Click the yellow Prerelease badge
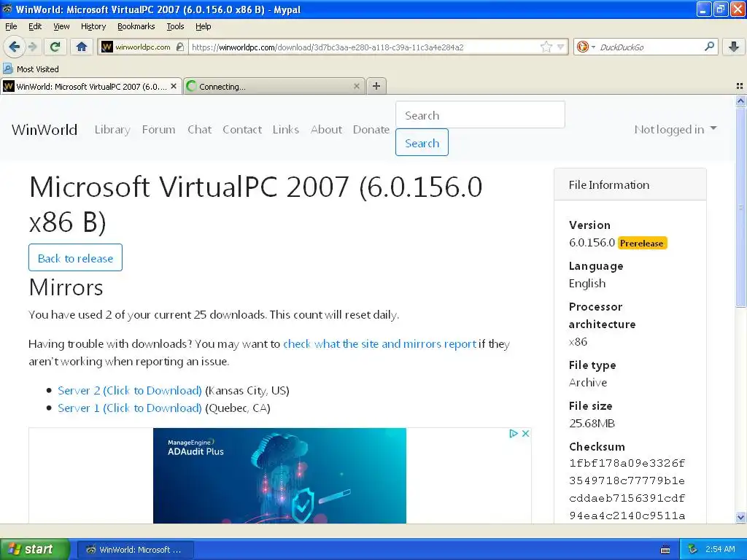This screenshot has height=560, width=747. [642, 243]
